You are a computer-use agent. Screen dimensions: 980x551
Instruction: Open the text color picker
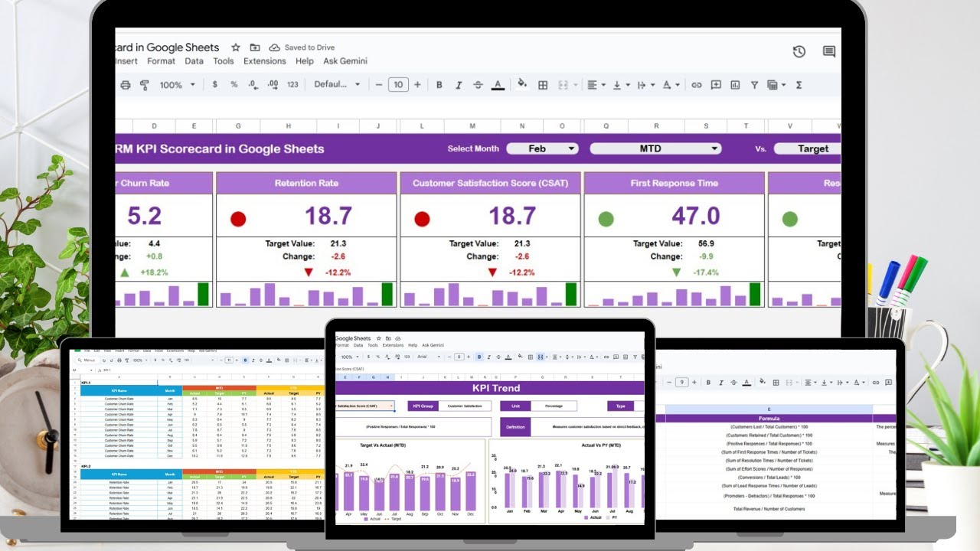pyautogui.click(x=498, y=85)
